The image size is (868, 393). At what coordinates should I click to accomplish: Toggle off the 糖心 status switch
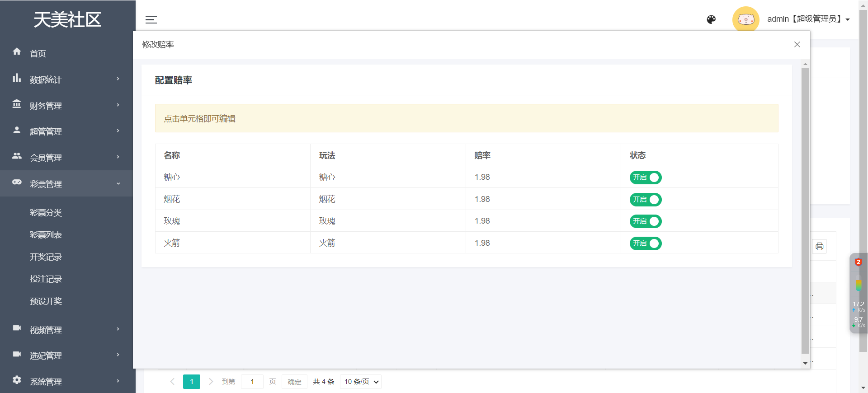coord(646,178)
